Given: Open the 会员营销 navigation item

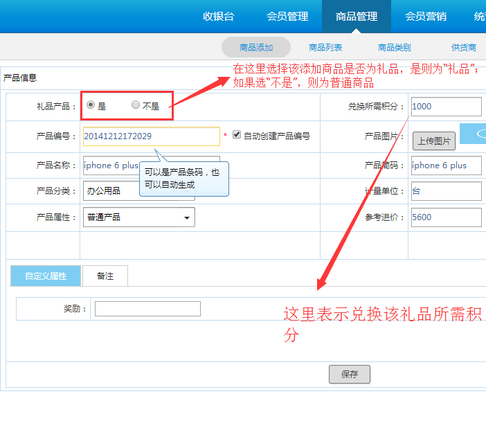Looking at the screenshot, I should (x=425, y=17).
